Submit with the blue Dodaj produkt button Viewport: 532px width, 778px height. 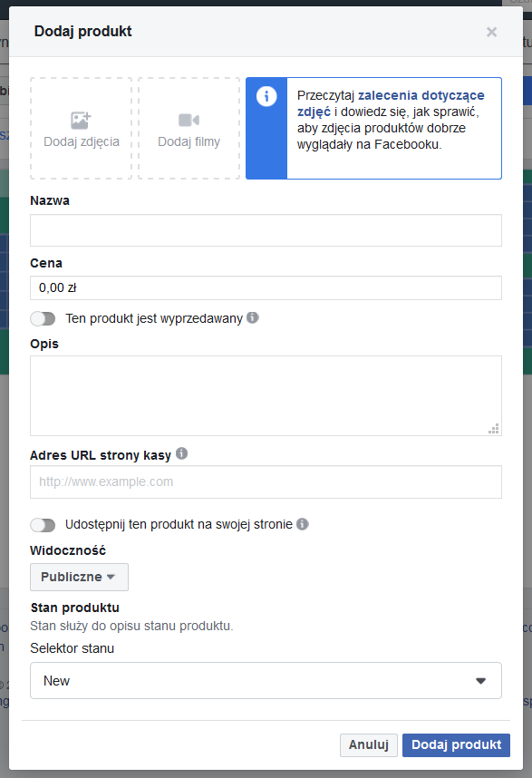click(x=456, y=745)
